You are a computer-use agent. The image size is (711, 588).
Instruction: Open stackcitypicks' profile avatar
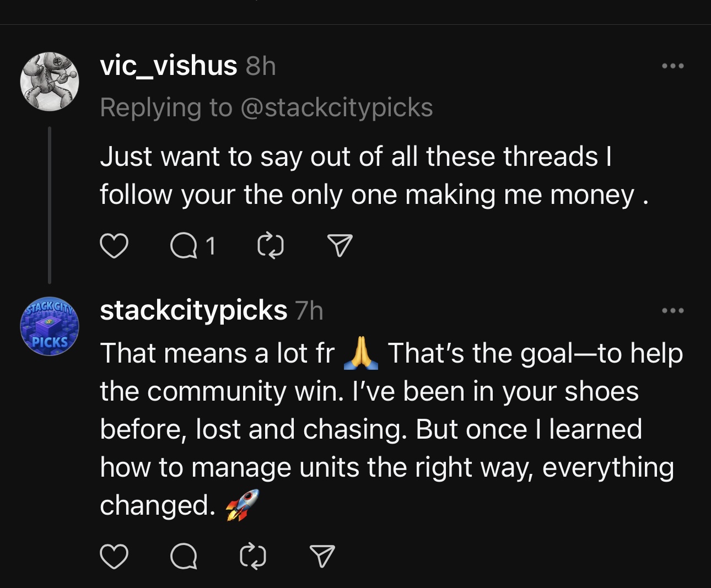(x=49, y=326)
